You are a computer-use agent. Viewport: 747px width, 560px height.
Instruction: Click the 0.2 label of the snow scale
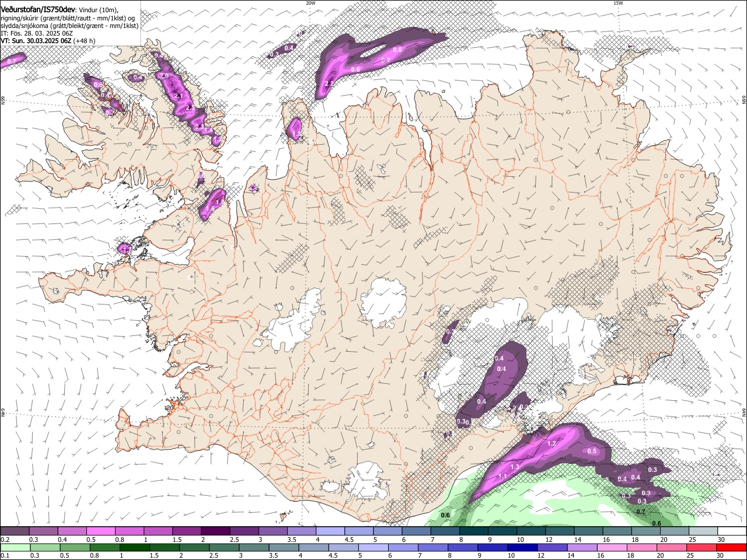(x=5, y=540)
